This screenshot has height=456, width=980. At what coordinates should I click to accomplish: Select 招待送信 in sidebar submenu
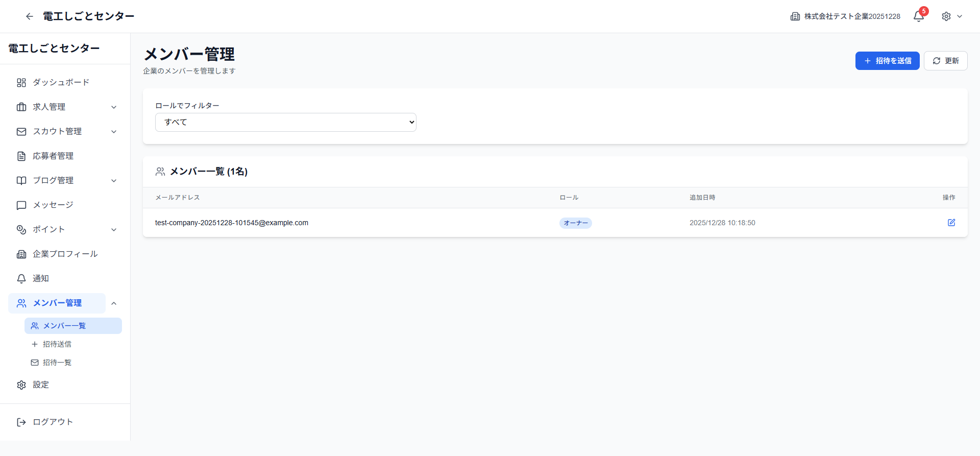click(57, 344)
